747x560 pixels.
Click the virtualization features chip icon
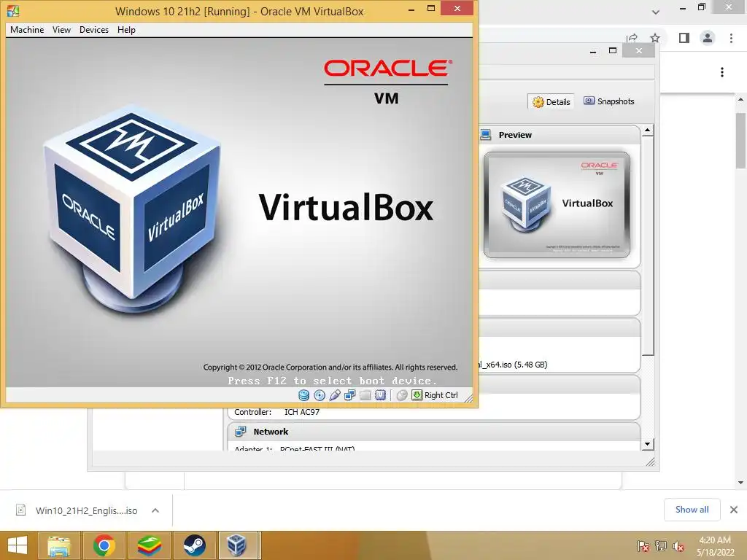(380, 395)
